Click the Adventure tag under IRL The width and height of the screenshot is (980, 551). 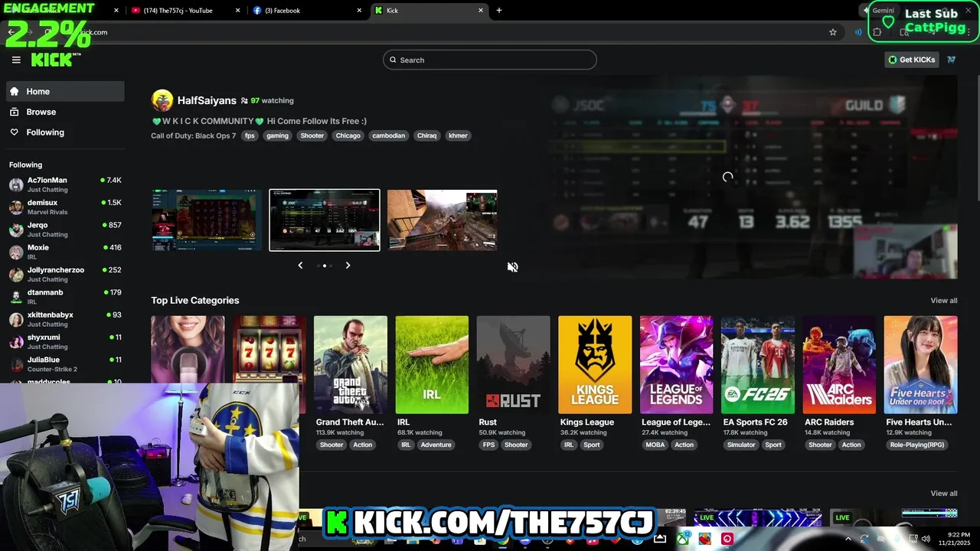click(436, 445)
